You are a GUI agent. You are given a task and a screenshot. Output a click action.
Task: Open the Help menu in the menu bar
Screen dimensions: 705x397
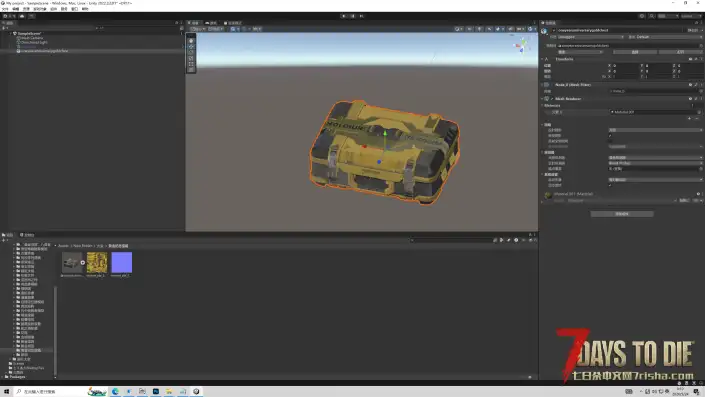click(x=85, y=9)
